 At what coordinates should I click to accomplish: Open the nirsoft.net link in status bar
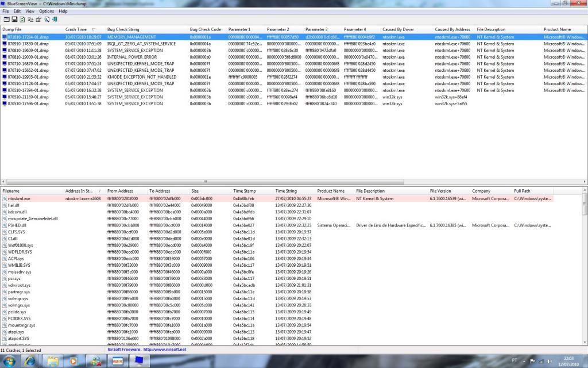pos(165,349)
